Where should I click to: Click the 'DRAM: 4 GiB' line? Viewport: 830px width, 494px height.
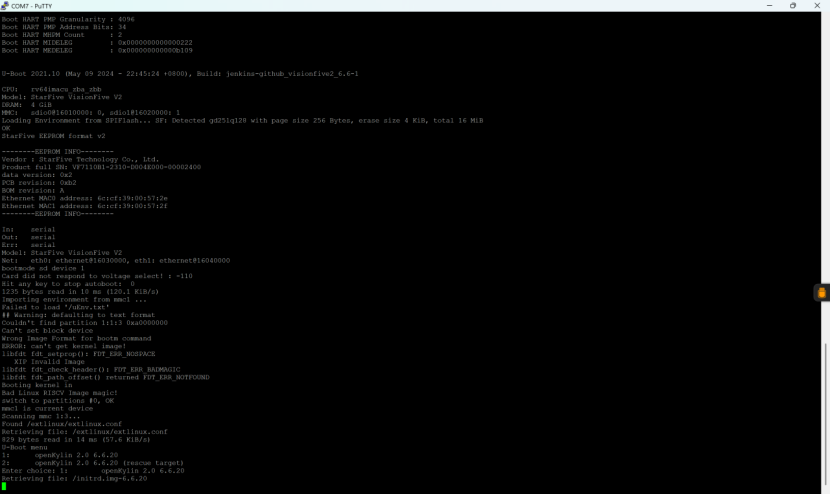pos(26,105)
